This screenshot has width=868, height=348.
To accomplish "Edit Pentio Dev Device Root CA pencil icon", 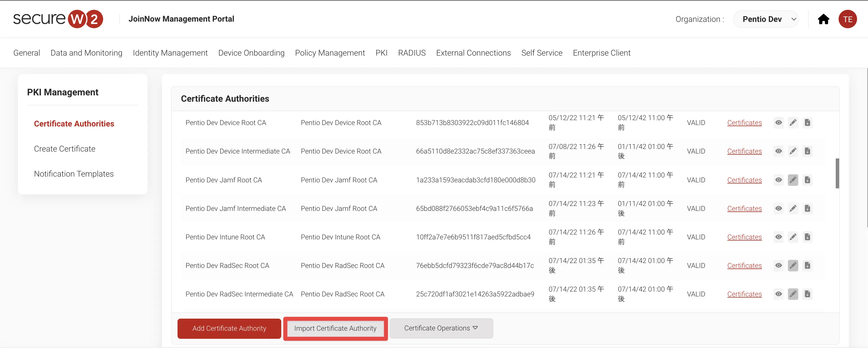I will tap(793, 123).
